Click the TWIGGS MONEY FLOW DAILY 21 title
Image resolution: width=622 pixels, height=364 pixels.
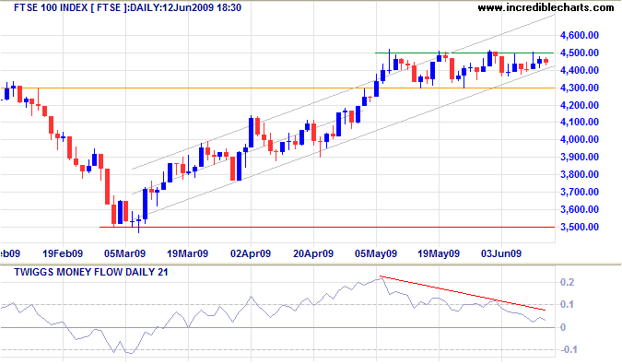(91, 272)
